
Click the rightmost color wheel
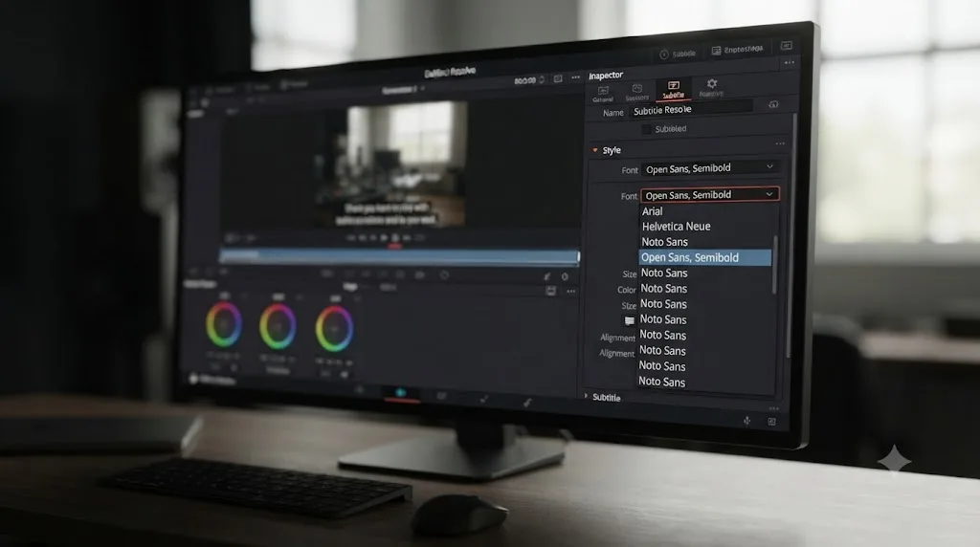(334, 328)
